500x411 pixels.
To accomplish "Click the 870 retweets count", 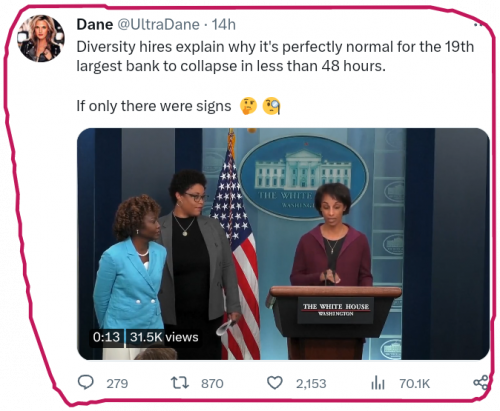I will coord(212,383).
